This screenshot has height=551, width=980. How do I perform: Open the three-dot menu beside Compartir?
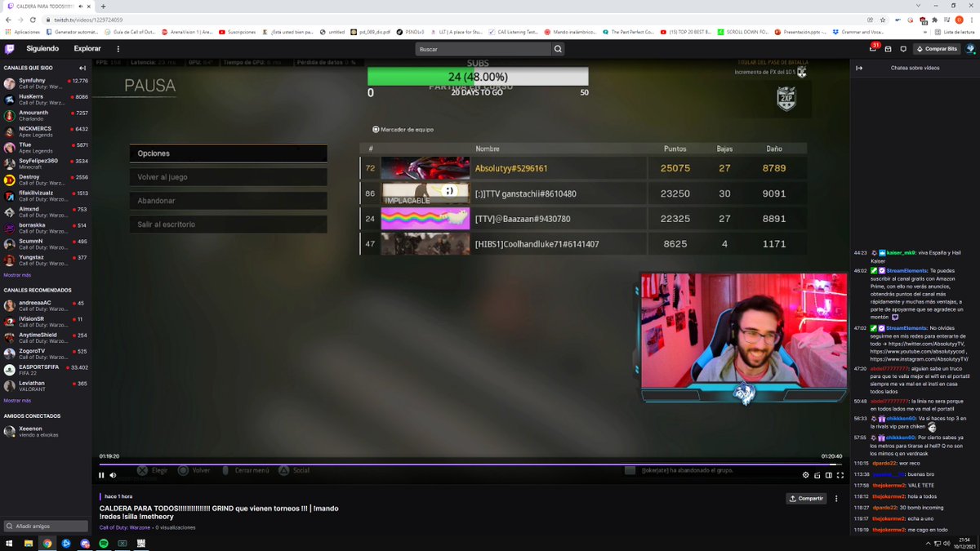point(836,498)
